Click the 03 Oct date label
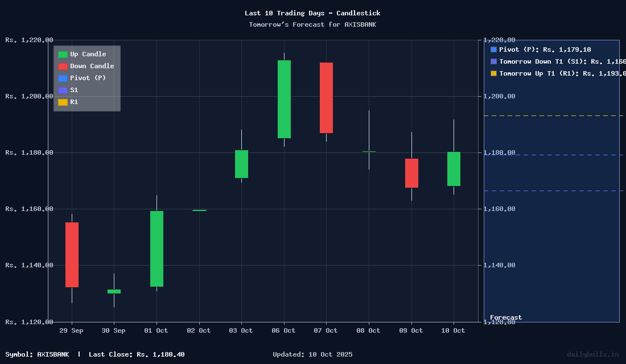Screen dimensions: 626x364 coord(241,330)
